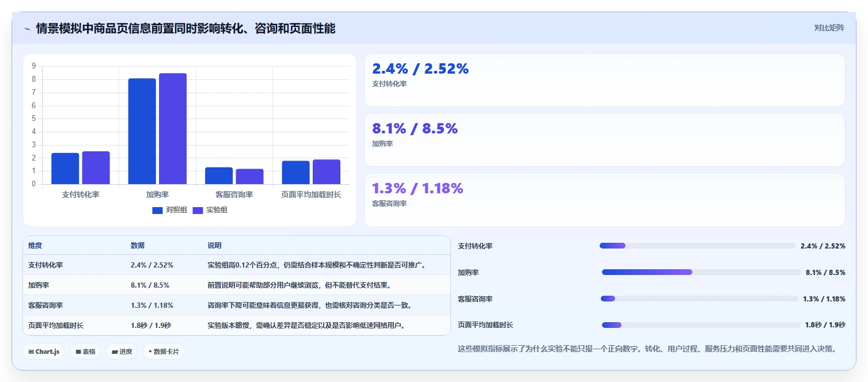Click the 页面平均加载时长 progress bar

pyautogui.click(x=701, y=325)
